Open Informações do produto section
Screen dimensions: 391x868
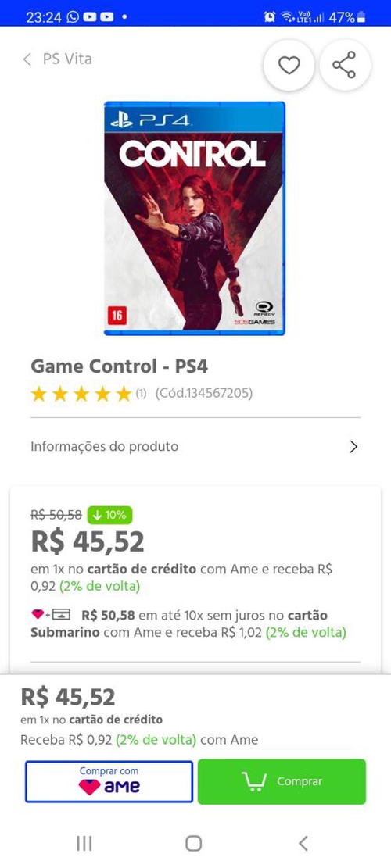[195, 447]
